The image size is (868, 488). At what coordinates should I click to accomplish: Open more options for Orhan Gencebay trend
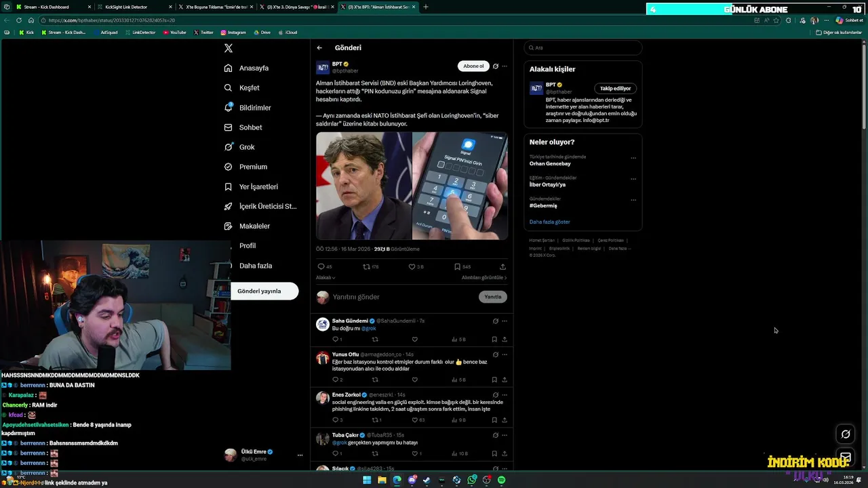point(633,158)
